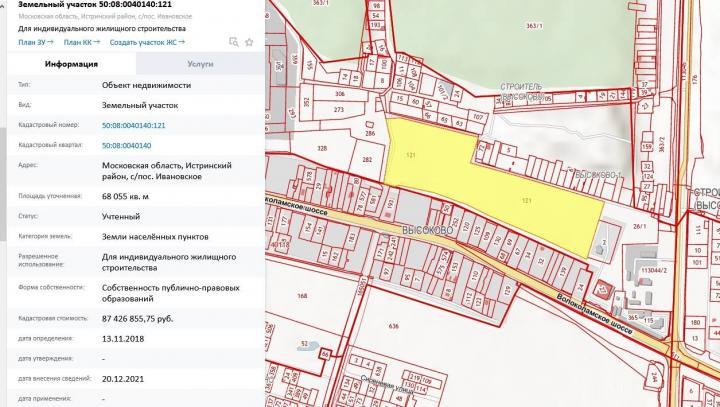Select small parcel 286 on map
The image size is (720, 407).
370,133
